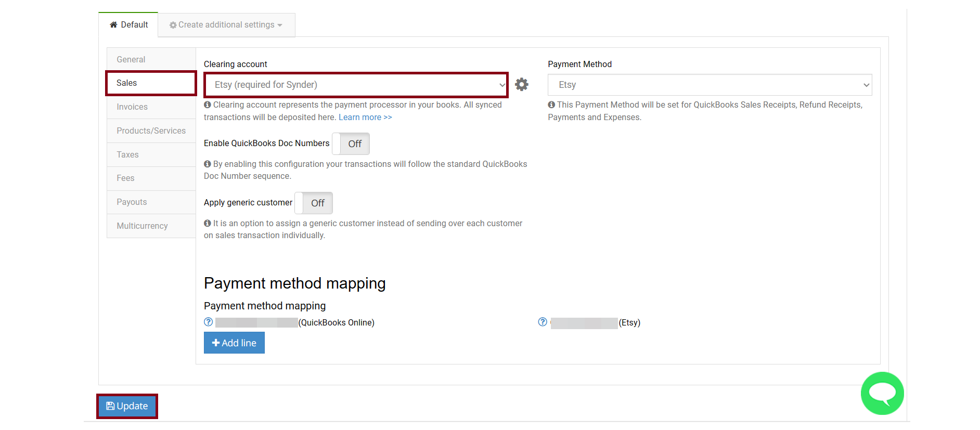
Task: Toggle Enable QuickBooks Doc Numbers switch
Action: coord(351,144)
